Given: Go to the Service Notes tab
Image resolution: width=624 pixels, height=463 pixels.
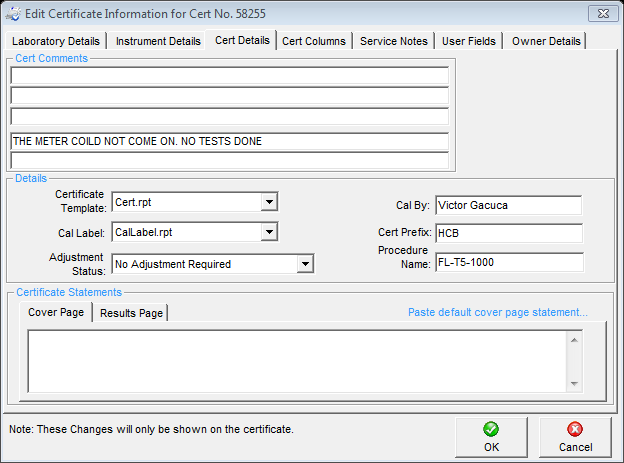Looking at the screenshot, I should (x=394, y=41).
